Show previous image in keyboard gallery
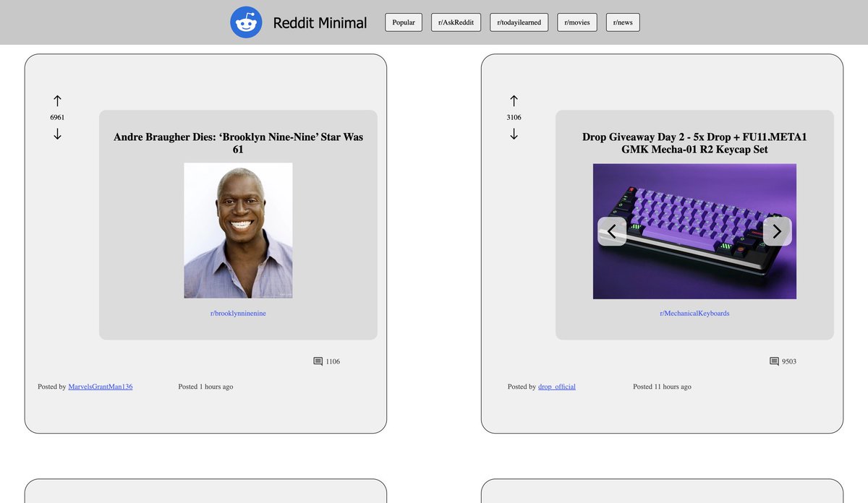This screenshot has width=868, height=503. (x=612, y=231)
